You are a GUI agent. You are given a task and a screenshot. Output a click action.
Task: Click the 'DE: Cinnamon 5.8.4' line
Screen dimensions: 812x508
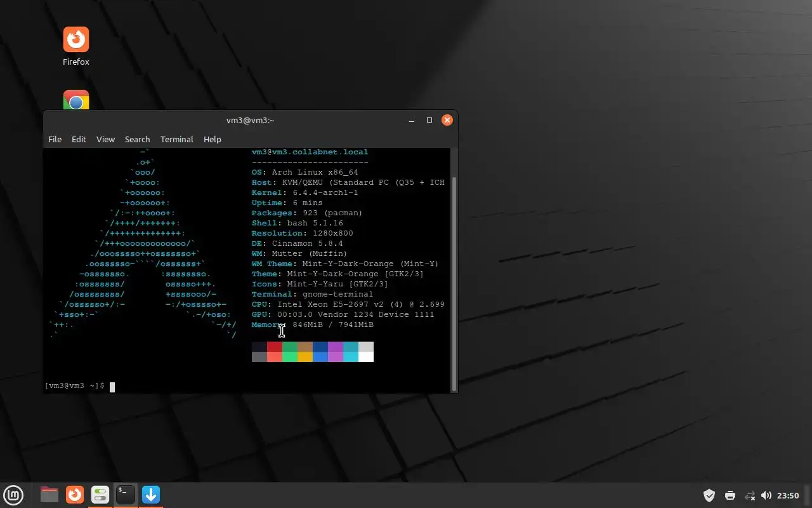click(298, 243)
